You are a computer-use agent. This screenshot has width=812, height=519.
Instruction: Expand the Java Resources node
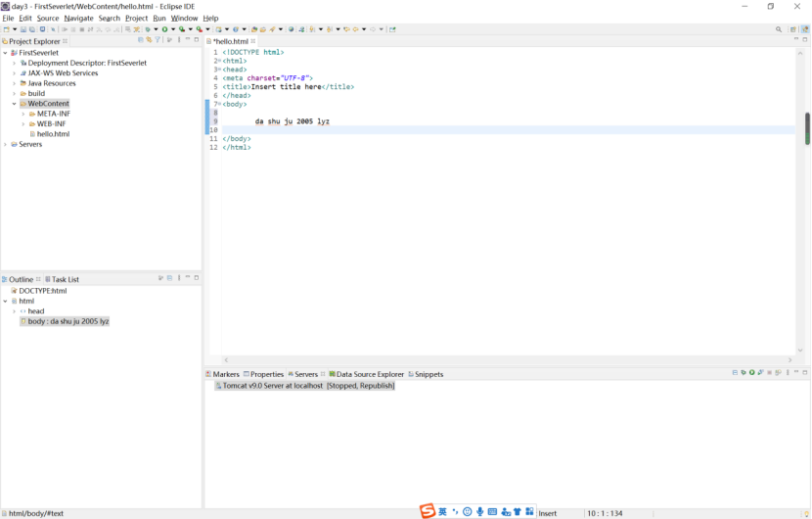tap(14, 83)
